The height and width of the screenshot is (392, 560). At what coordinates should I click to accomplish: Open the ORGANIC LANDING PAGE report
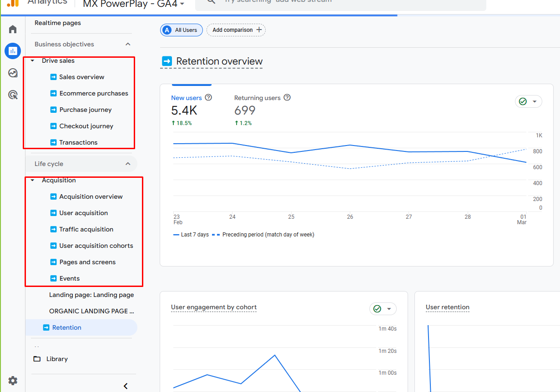(x=92, y=311)
